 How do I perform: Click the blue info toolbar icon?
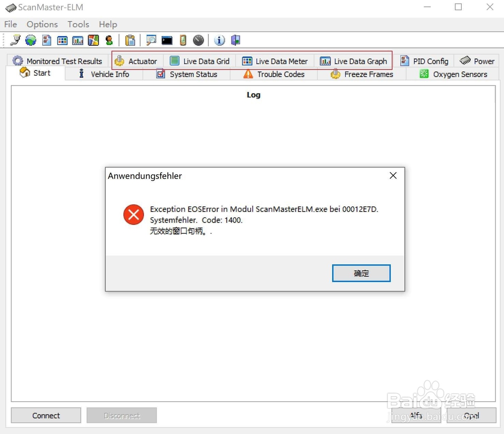pyautogui.click(x=220, y=40)
